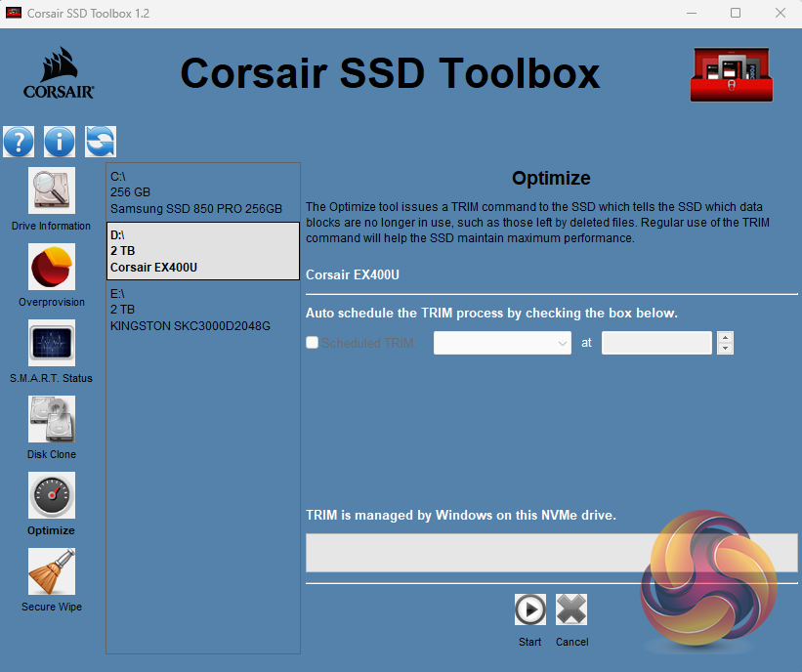This screenshot has width=802, height=672.
Task: Enable the Scheduled TRIM checkbox
Action: coord(313,343)
